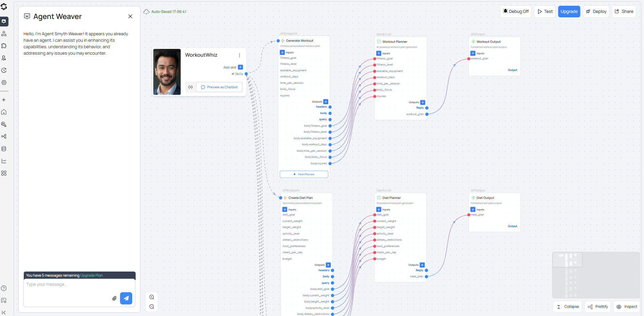Open the home icon in left sidebar
Viewport: 644px width, 316px height.
(4, 112)
